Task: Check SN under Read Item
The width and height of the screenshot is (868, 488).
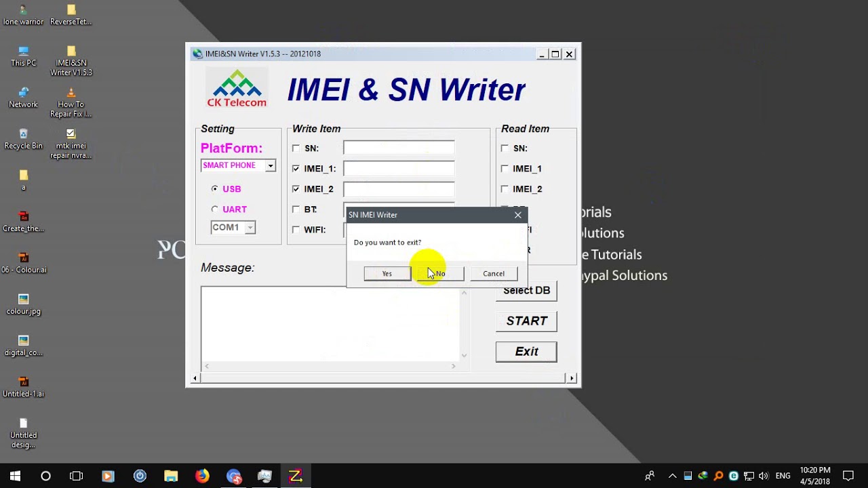Action: [x=505, y=148]
